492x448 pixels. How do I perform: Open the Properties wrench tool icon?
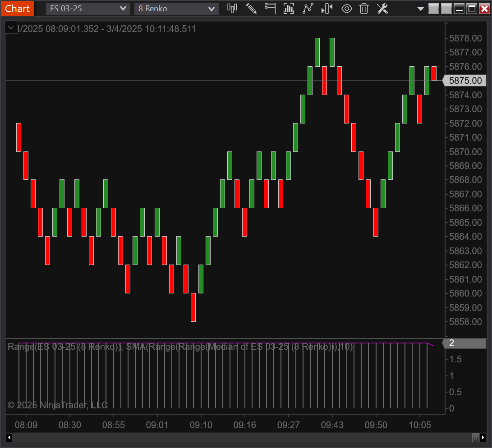click(382, 9)
